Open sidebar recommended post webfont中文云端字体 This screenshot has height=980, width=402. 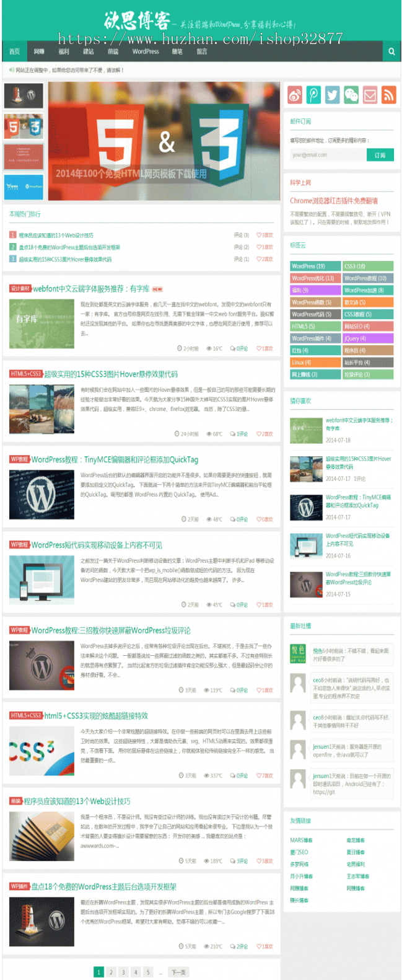pos(359,424)
